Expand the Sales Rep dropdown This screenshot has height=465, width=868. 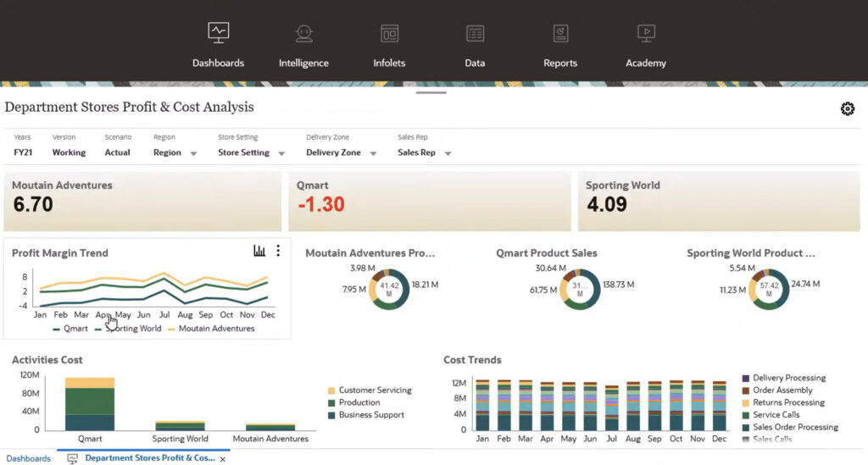point(448,153)
